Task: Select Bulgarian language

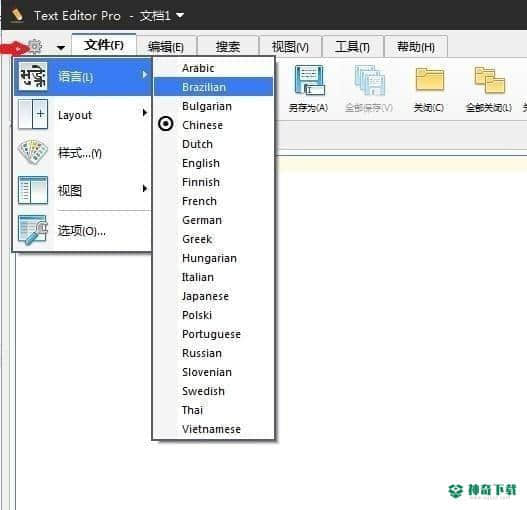Action: (213, 106)
